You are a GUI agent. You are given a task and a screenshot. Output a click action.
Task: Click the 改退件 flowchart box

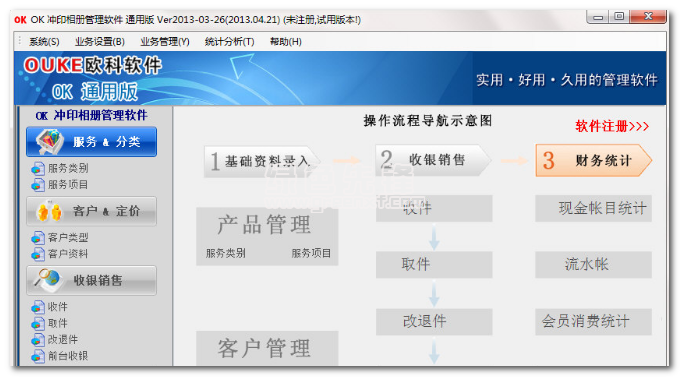[434, 321]
